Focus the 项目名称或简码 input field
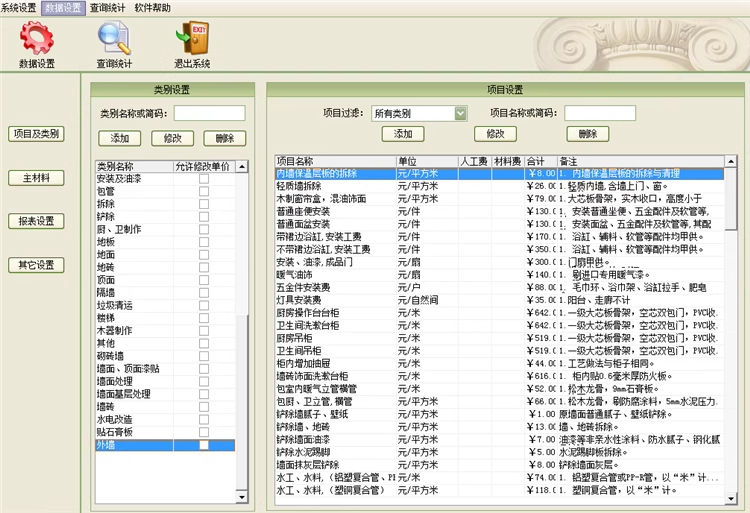750x513 pixels. pyautogui.click(x=600, y=113)
